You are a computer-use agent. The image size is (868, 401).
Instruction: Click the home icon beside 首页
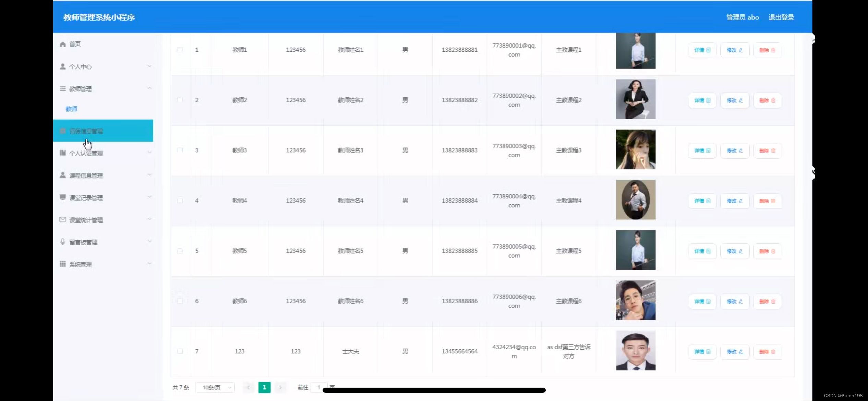62,44
